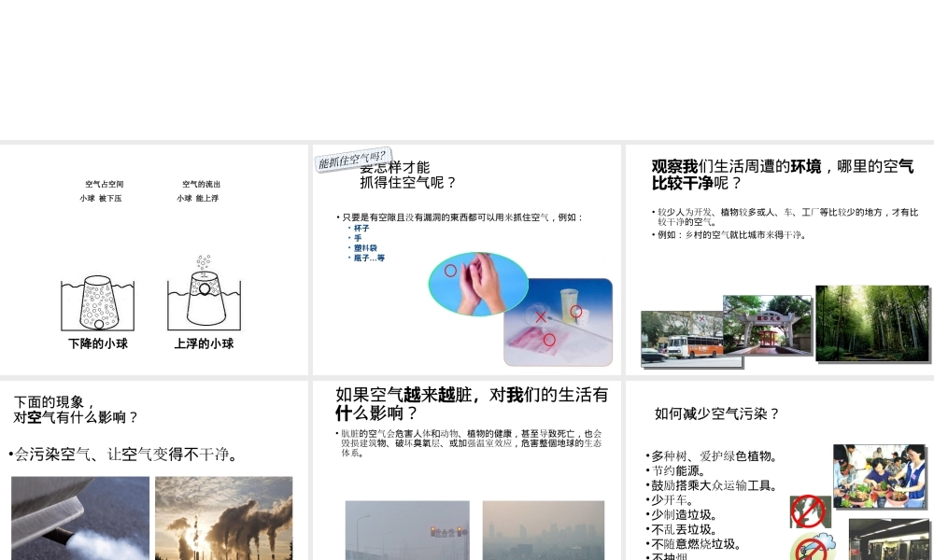934x560 pixels.
Task: Select the factory smokestacks photo
Action: click(224, 518)
